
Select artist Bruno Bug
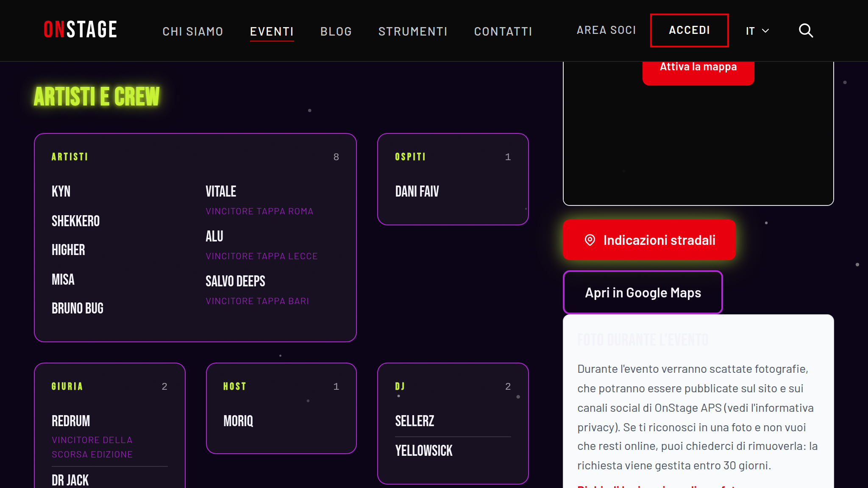coord(78,308)
